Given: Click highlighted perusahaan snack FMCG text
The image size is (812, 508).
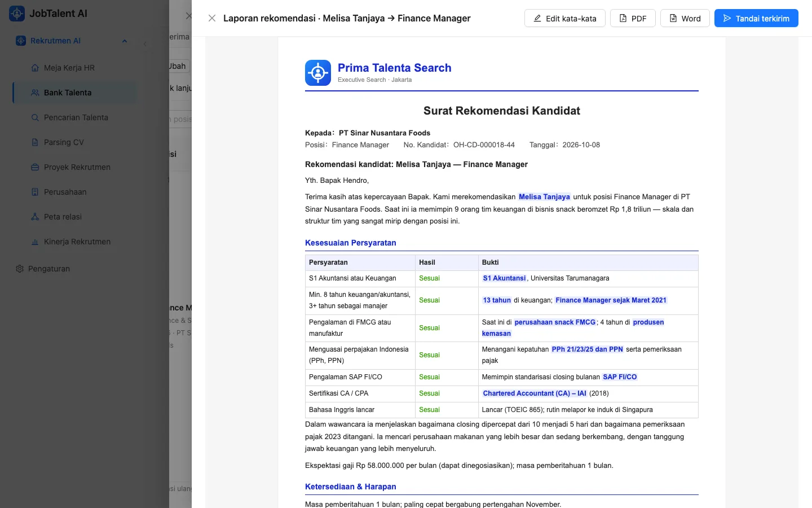Looking at the screenshot, I should [x=555, y=322].
